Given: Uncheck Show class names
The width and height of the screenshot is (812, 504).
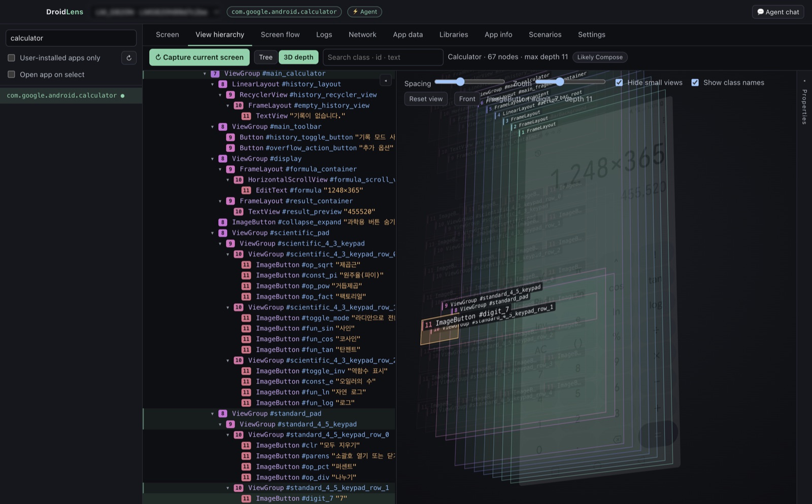Looking at the screenshot, I should click(x=695, y=83).
